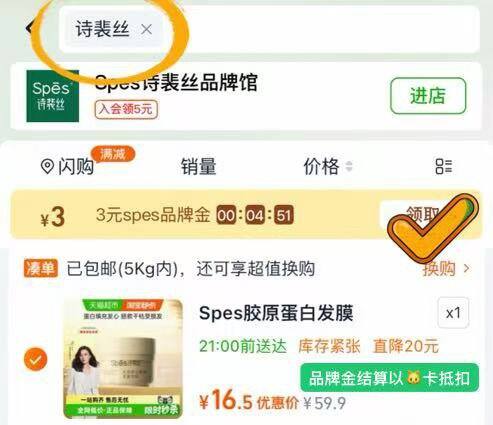Toggle 价格 sort order arrows

(349, 166)
